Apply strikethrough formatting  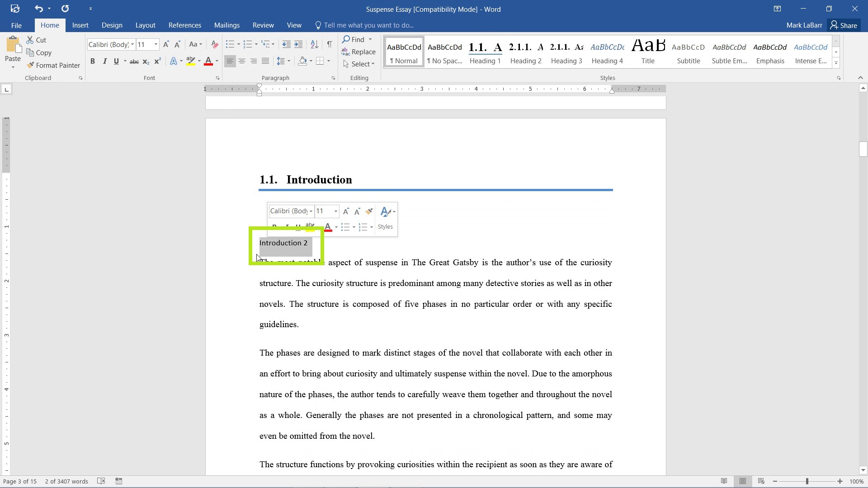pyautogui.click(x=134, y=61)
